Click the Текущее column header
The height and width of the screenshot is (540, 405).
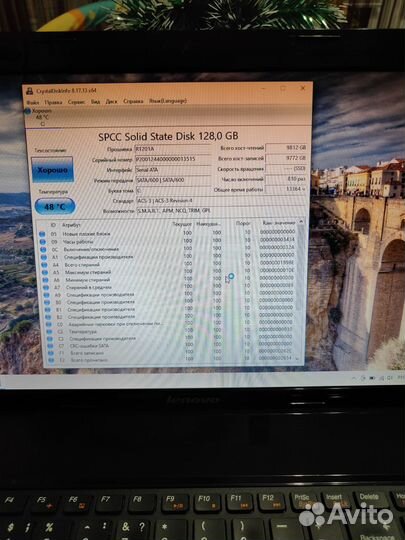click(x=182, y=224)
